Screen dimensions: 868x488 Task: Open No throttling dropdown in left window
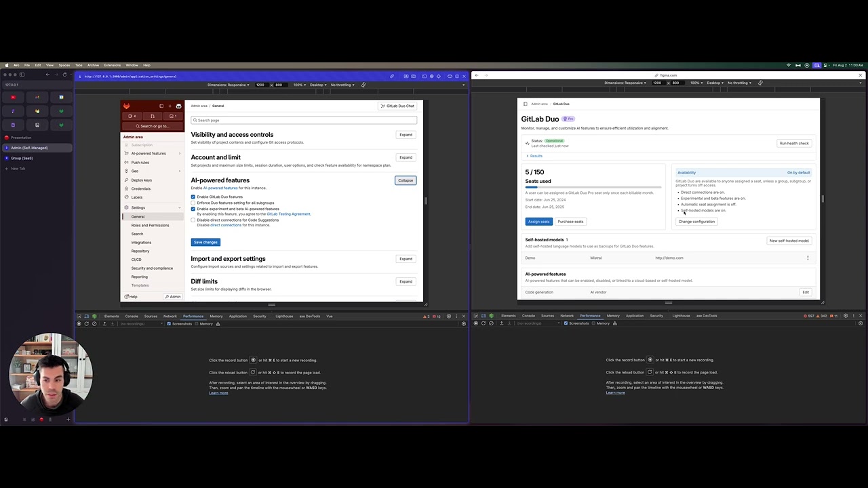pyautogui.click(x=342, y=85)
